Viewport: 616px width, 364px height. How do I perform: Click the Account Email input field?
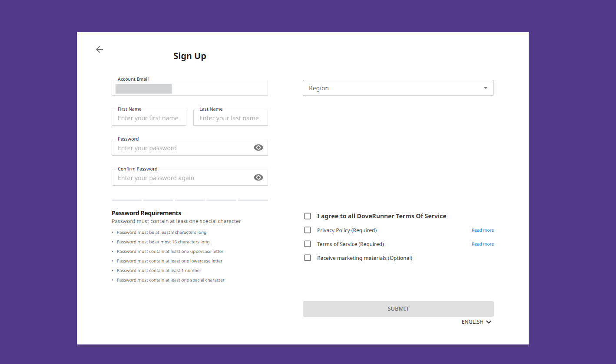point(190,88)
